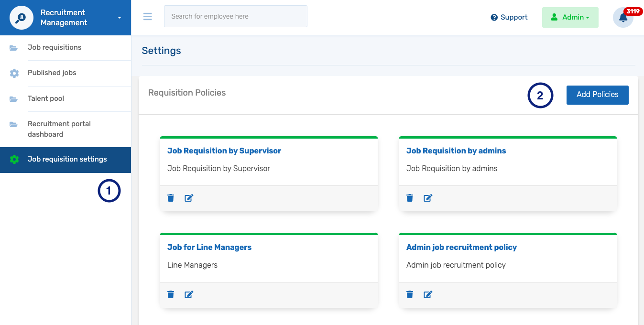Click the Recruitment Management magnifier logo
This screenshot has height=325, width=644.
(21, 16)
